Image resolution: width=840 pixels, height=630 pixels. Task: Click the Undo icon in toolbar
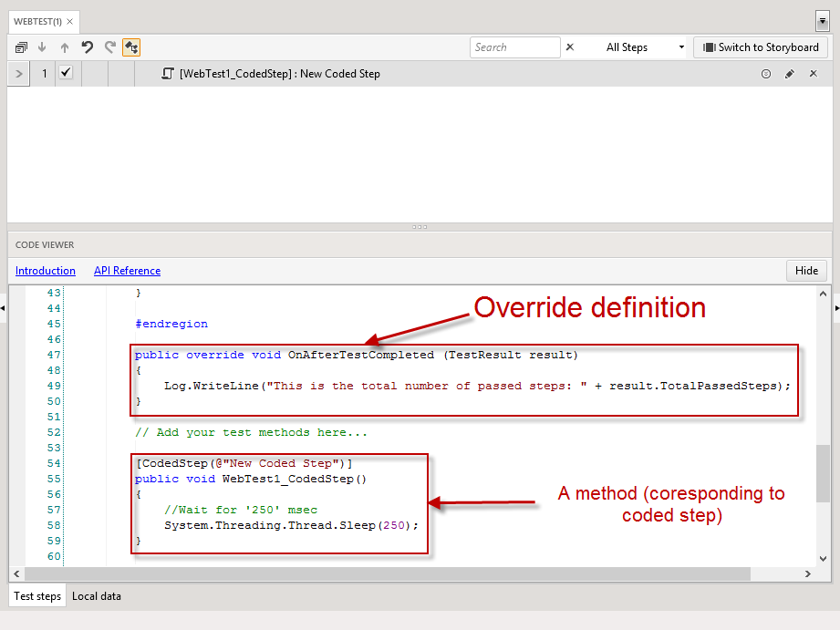click(88, 47)
